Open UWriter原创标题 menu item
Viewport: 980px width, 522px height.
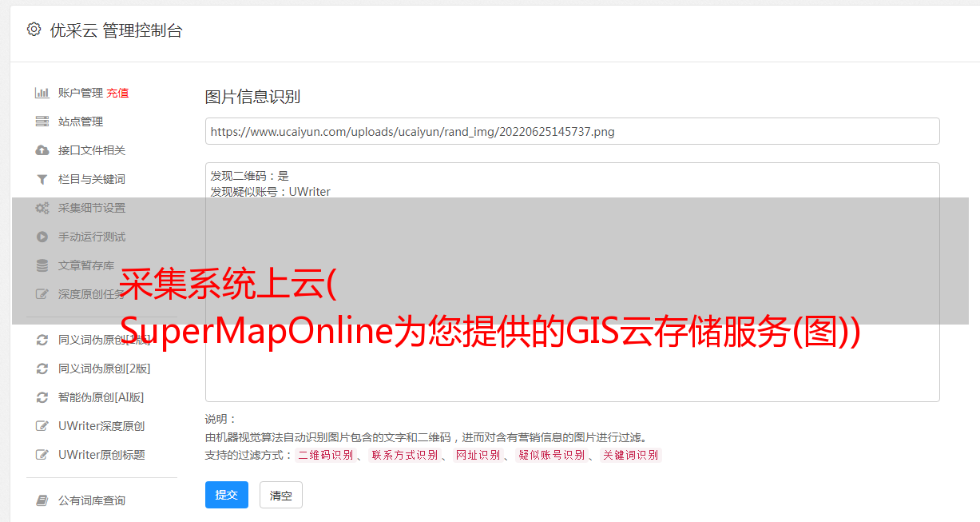(101, 455)
